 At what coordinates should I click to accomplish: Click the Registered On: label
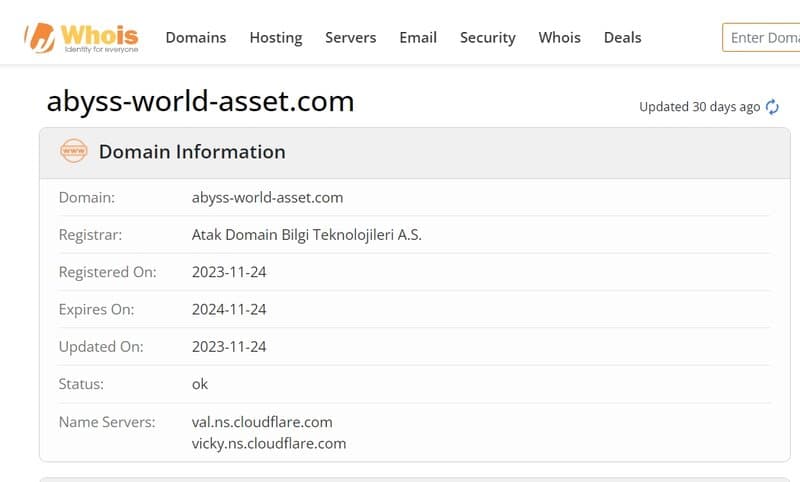pos(108,272)
